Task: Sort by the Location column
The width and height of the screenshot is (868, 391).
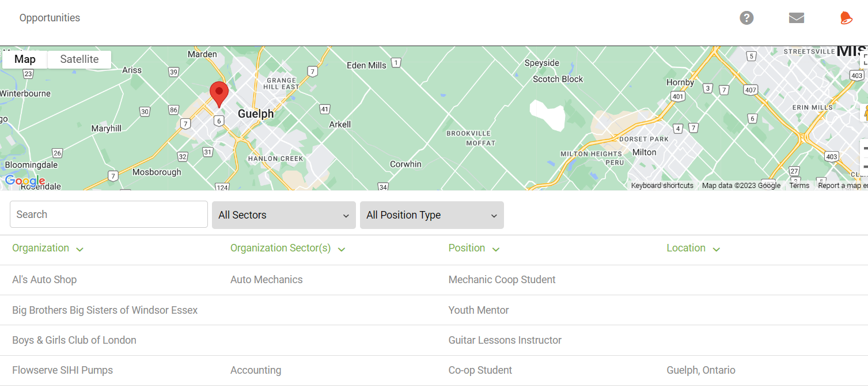Action: 693,249
